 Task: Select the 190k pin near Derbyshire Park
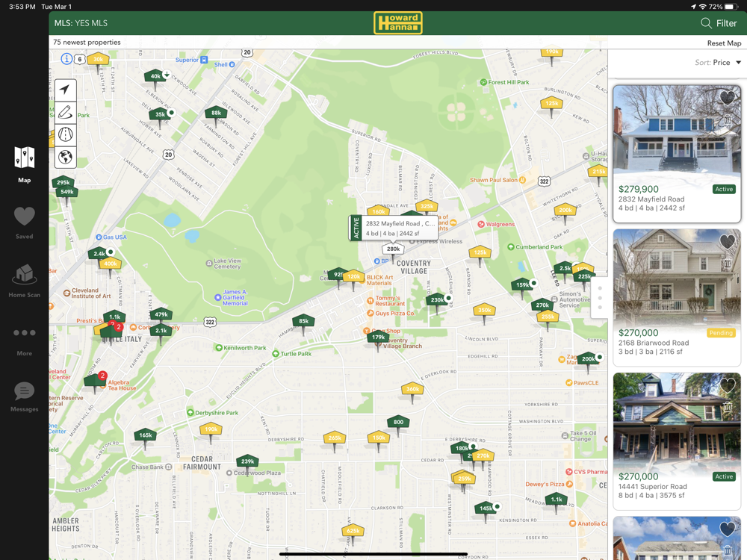(x=211, y=429)
